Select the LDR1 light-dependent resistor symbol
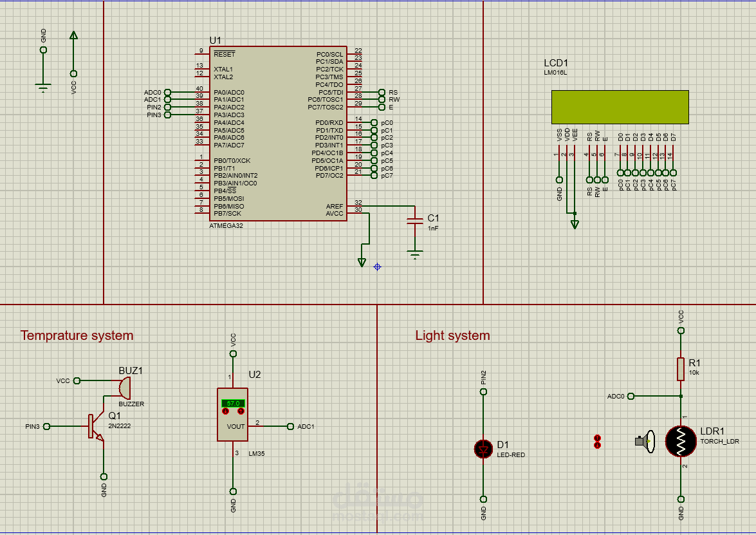 click(x=681, y=441)
